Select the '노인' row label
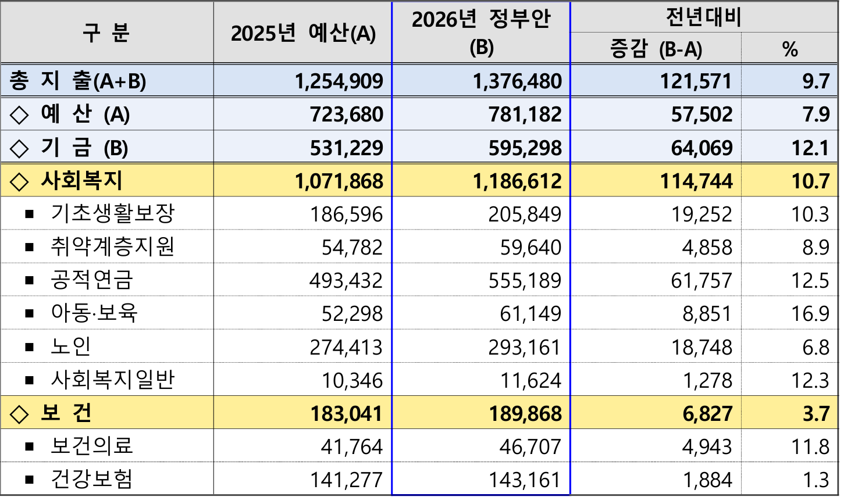Image resolution: width=844 pixels, height=504 pixels. click(71, 346)
